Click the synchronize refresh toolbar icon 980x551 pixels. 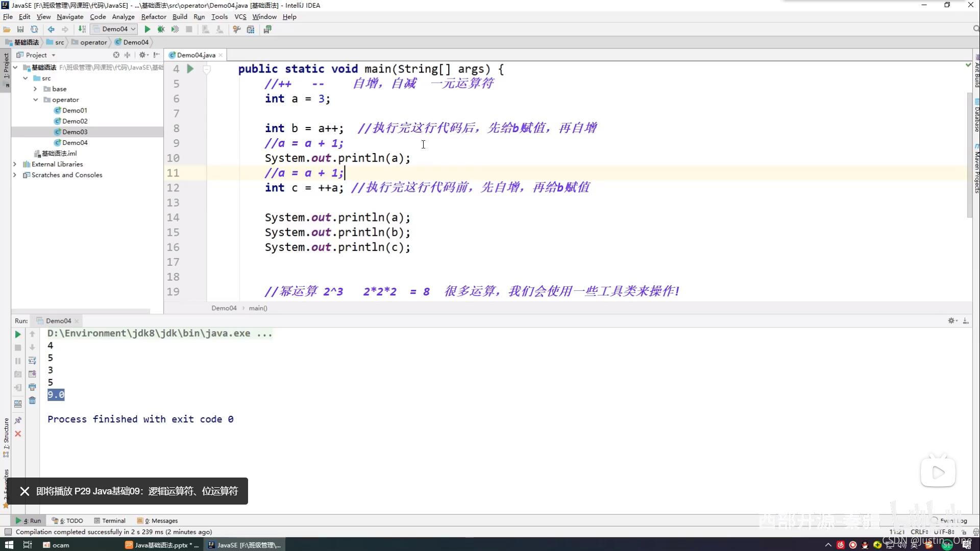click(x=34, y=30)
